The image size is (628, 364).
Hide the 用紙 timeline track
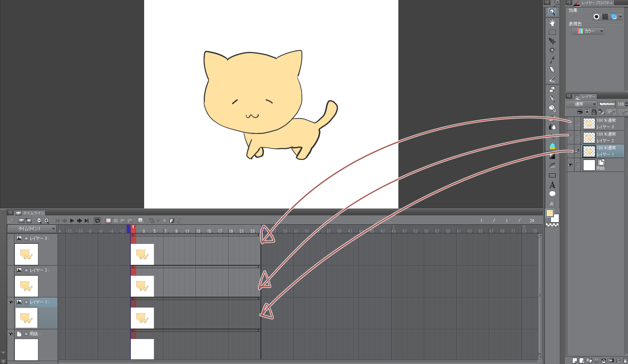(x=11, y=334)
